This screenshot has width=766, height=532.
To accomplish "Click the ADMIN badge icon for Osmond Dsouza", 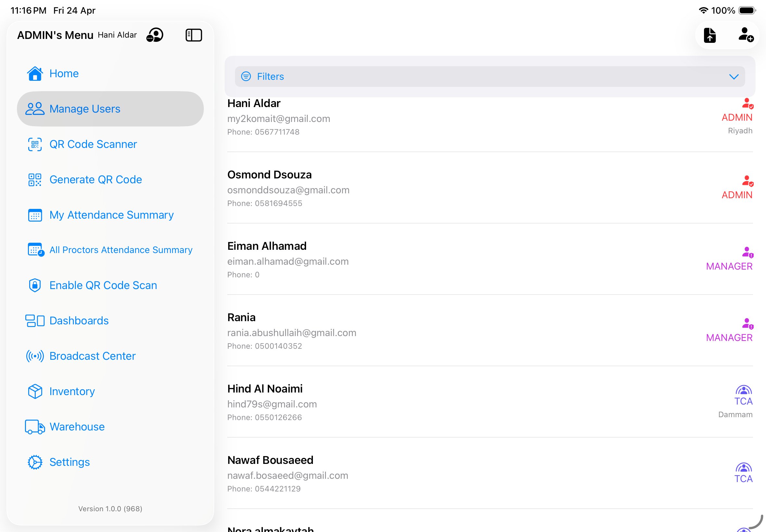I will (x=747, y=182).
